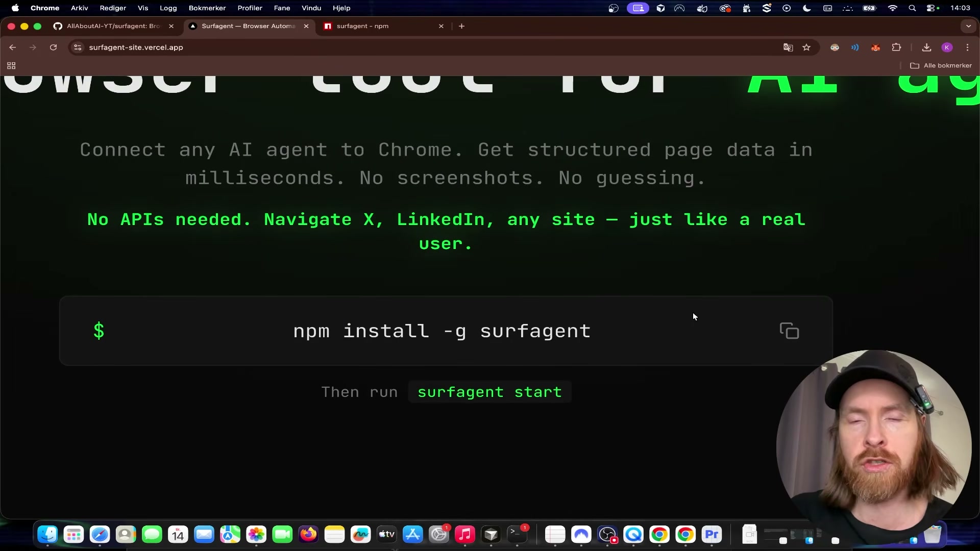
Task: Open the Alle bokmerker folder
Action: [x=941, y=65]
